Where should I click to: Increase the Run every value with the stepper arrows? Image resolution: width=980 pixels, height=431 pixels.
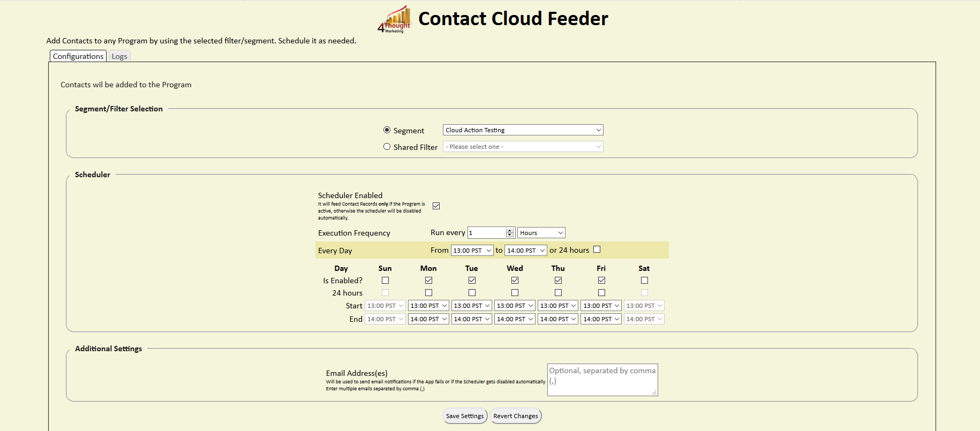[x=510, y=230]
